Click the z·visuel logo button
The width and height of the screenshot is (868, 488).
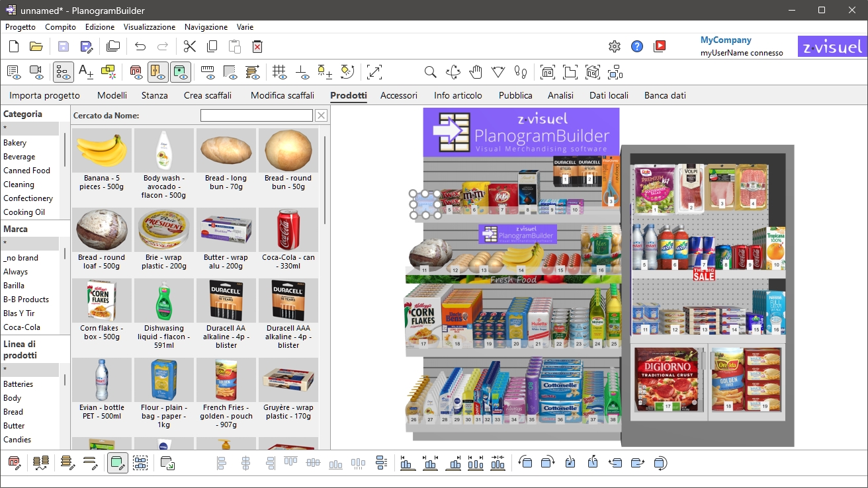pos(832,48)
